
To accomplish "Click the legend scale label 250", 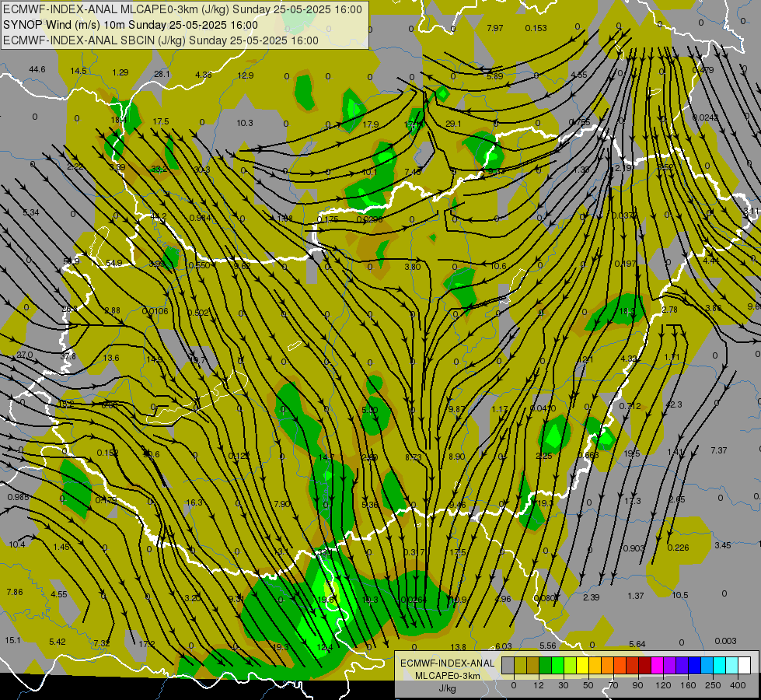I will pyautogui.click(x=713, y=685).
